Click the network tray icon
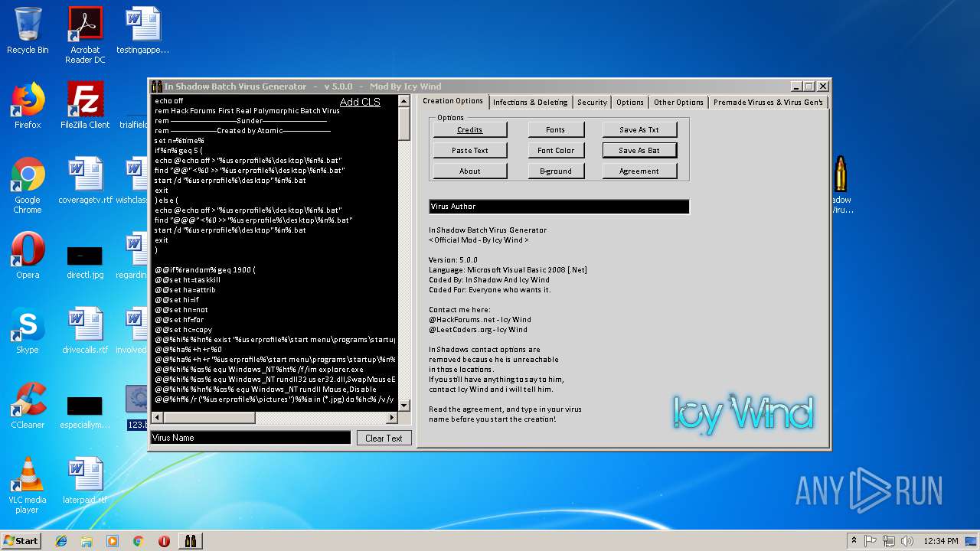Image resolution: width=980 pixels, height=551 pixels. [889, 541]
